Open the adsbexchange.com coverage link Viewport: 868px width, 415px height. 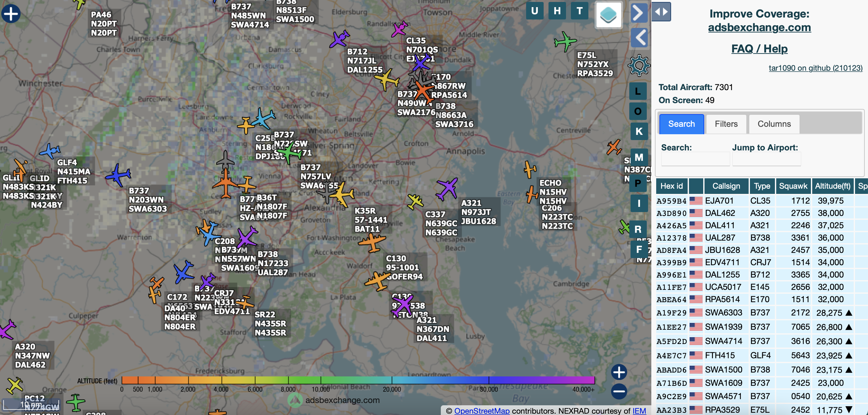(759, 27)
